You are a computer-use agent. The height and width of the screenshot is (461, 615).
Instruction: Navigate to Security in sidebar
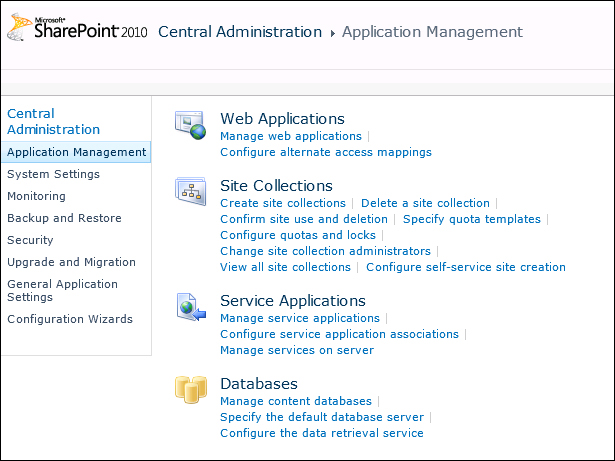point(30,240)
